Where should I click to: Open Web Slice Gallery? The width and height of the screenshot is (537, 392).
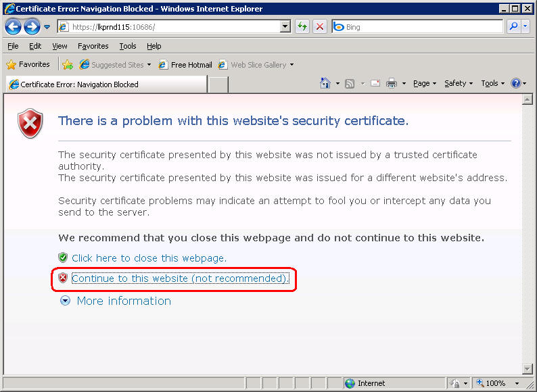click(x=252, y=64)
